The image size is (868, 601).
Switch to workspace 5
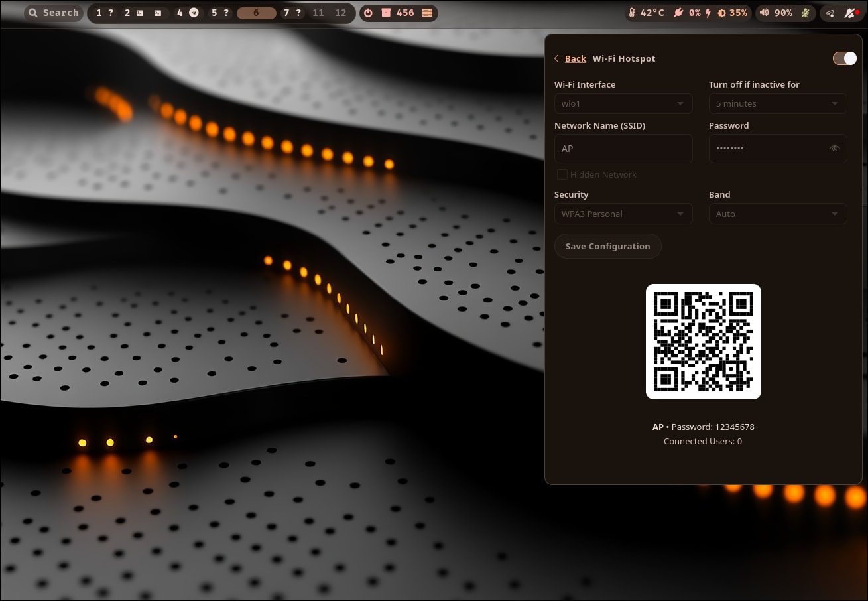pyautogui.click(x=219, y=13)
